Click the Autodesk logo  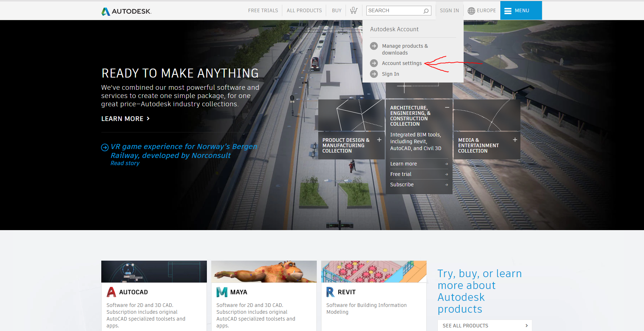coord(126,11)
